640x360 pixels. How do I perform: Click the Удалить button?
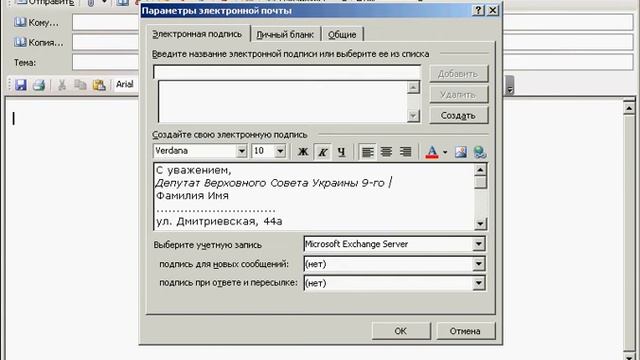coord(458,95)
